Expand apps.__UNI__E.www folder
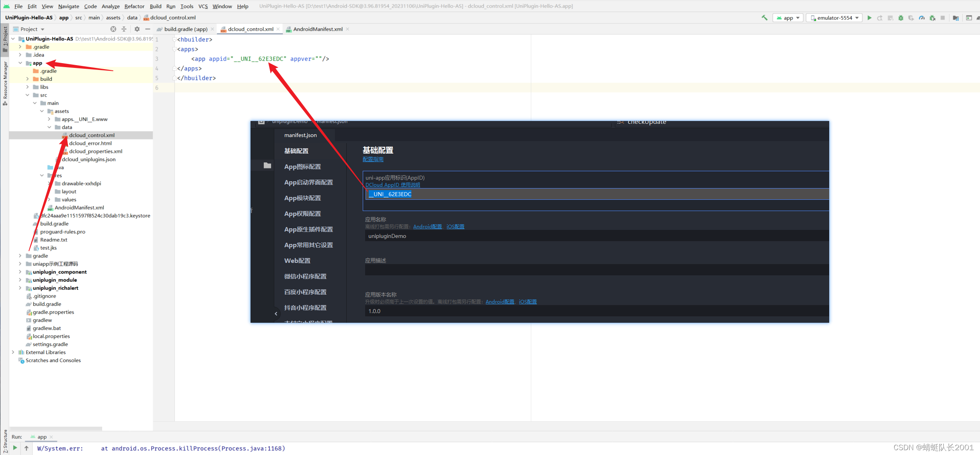The width and height of the screenshot is (980, 455). [x=49, y=119]
